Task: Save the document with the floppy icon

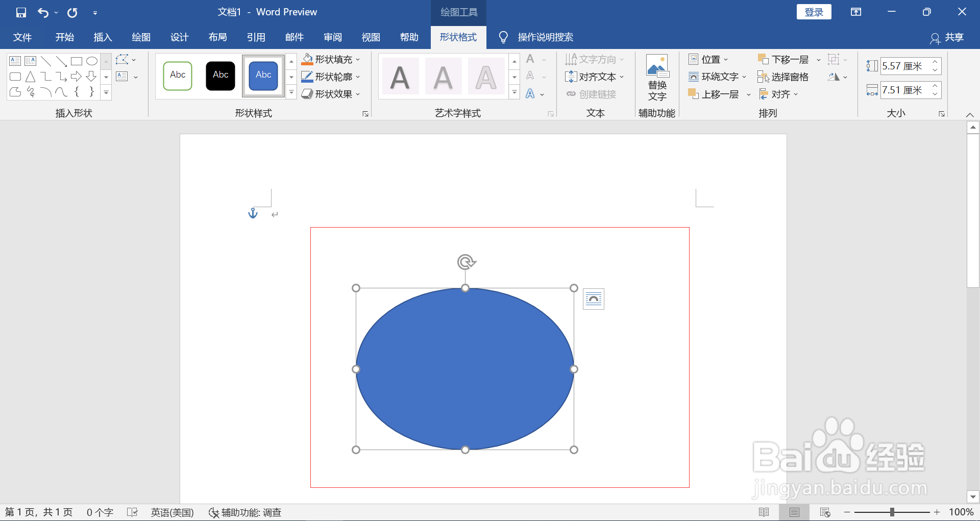Action: tap(21, 12)
